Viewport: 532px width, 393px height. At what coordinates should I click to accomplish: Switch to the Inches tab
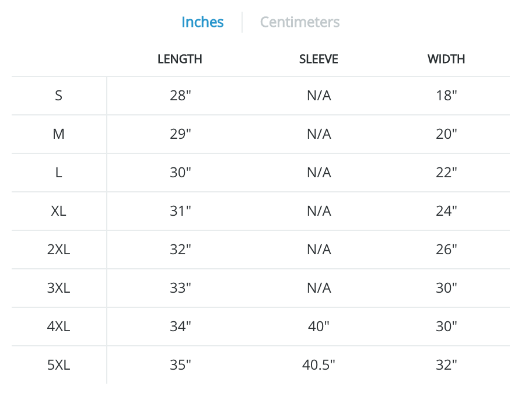coord(202,22)
